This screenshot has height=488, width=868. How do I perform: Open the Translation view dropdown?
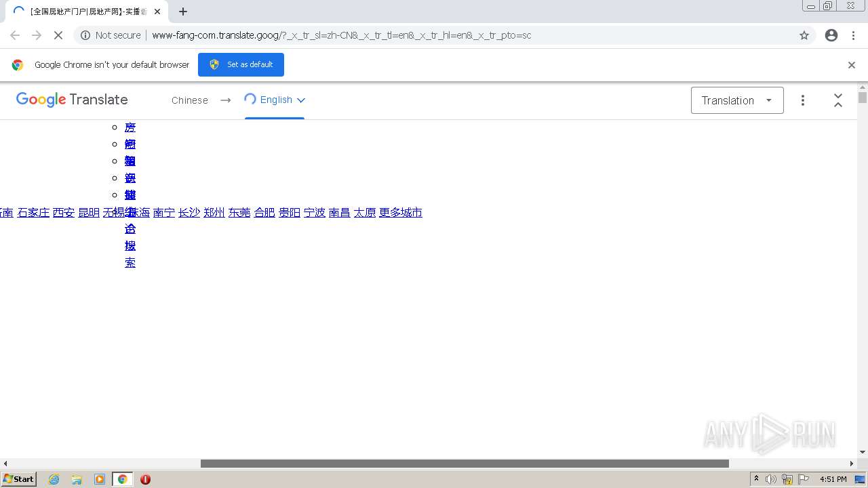tap(737, 100)
